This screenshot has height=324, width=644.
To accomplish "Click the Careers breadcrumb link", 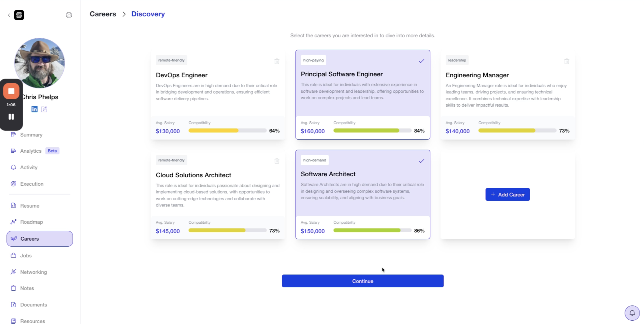I will tap(103, 14).
